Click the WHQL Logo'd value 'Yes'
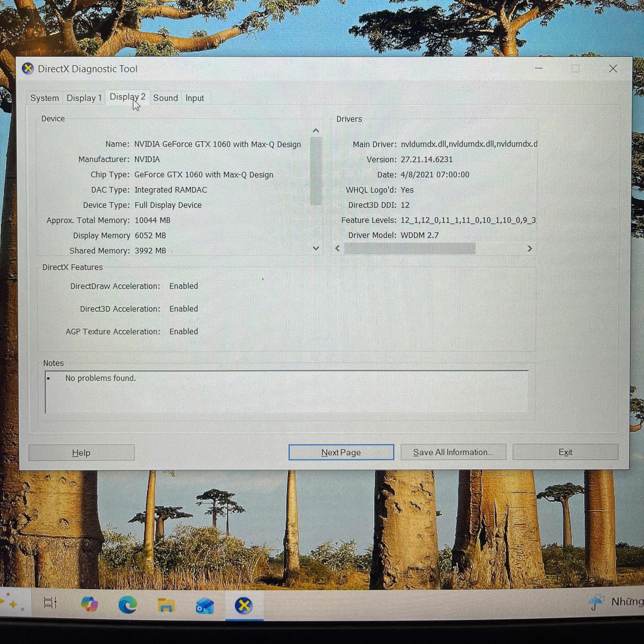This screenshot has height=644, width=644. [407, 190]
